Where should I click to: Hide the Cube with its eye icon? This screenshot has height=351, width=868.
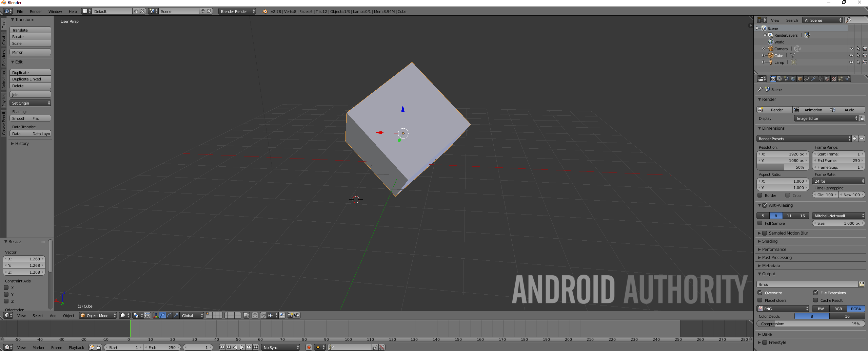coord(851,55)
